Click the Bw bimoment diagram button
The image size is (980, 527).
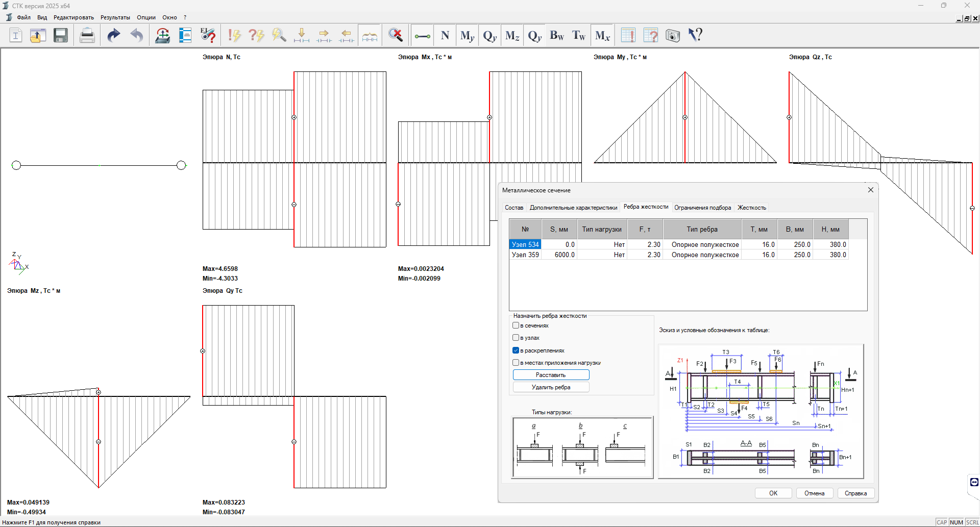coord(557,35)
